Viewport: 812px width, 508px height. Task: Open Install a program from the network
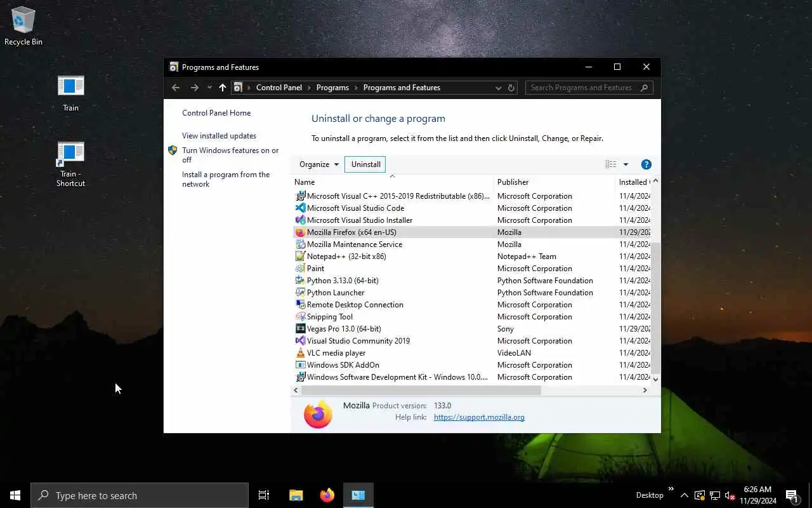[x=226, y=179]
